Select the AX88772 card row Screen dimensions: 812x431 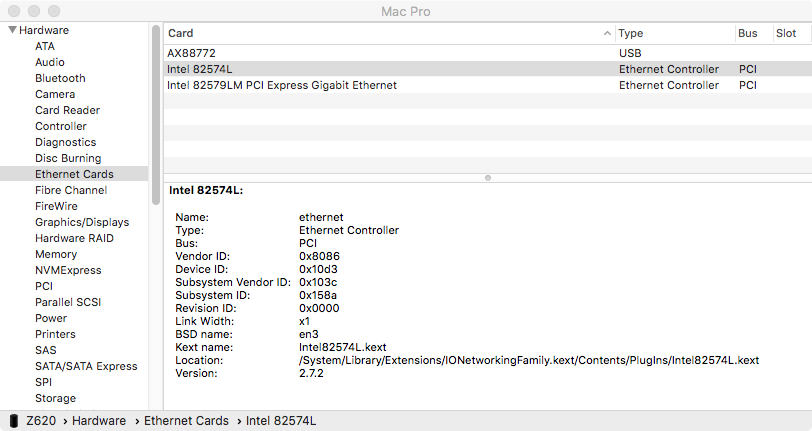point(488,53)
